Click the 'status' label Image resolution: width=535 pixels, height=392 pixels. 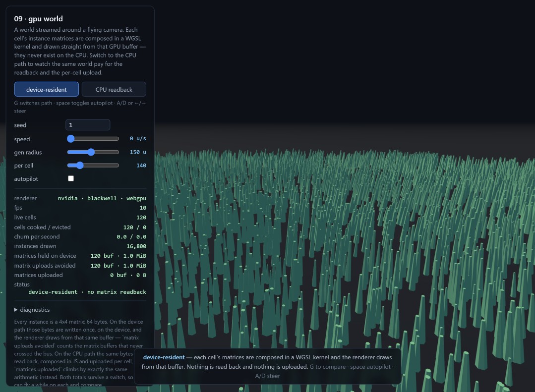click(22, 284)
